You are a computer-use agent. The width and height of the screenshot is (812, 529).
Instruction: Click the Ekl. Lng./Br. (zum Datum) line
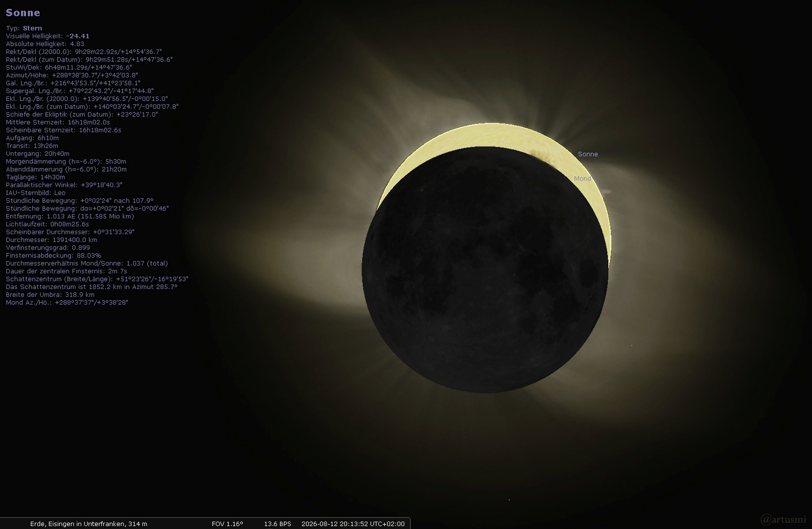pyautogui.click(x=92, y=107)
